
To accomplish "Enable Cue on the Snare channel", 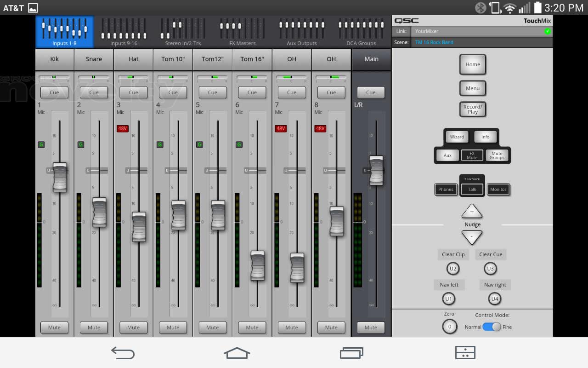I will click(94, 92).
